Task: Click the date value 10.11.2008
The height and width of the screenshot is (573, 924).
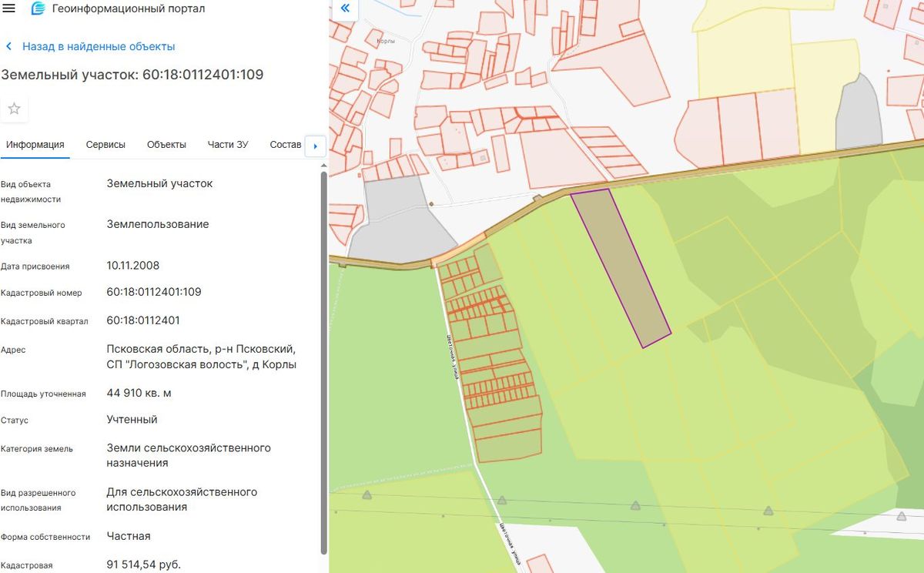Action: click(133, 266)
